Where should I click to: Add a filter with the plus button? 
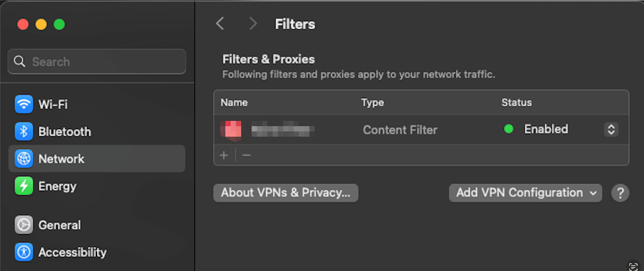(x=224, y=155)
